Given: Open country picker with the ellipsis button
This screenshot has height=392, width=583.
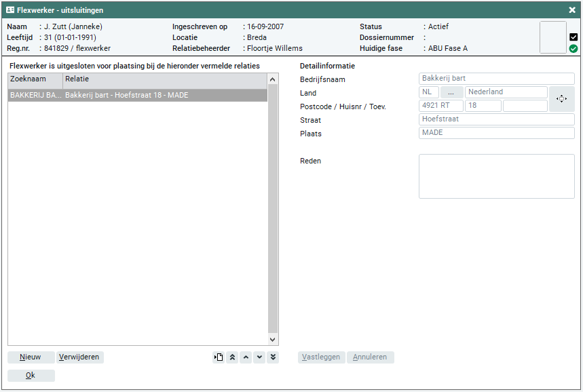Looking at the screenshot, I should tap(451, 92).
